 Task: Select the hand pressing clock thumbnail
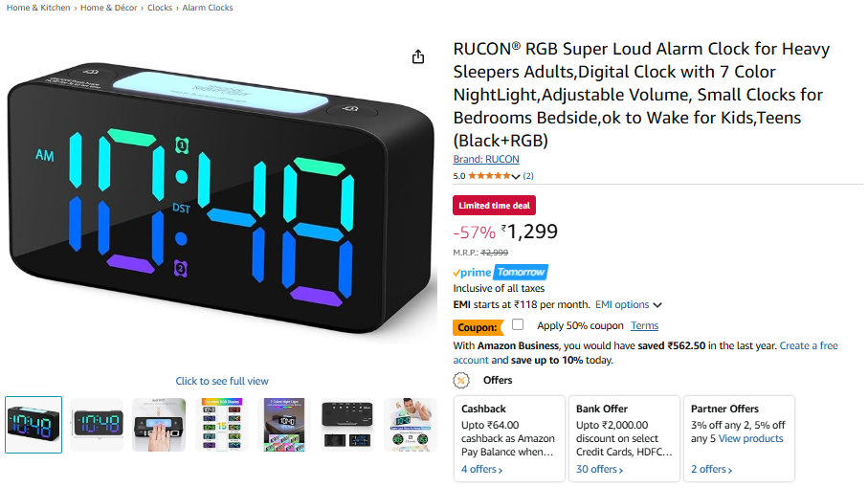[x=159, y=425]
